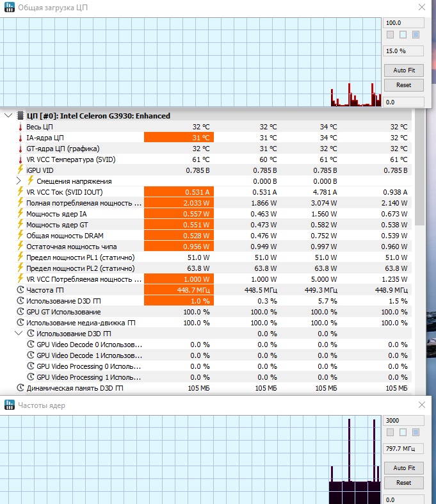The height and width of the screenshot is (504, 436).
Task: Select the light blue box in CPU load graph
Action: click(x=403, y=35)
